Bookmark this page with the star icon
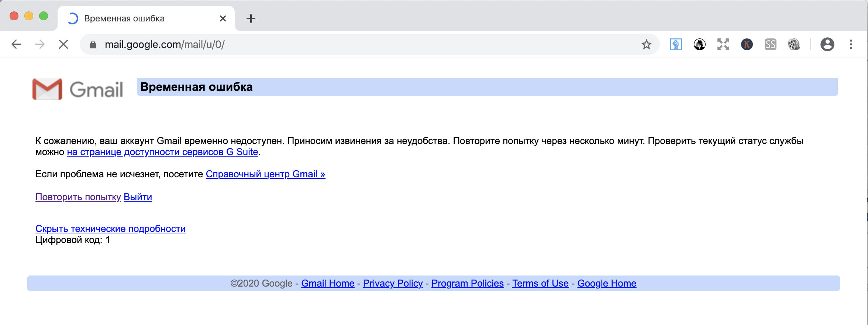 click(x=647, y=45)
